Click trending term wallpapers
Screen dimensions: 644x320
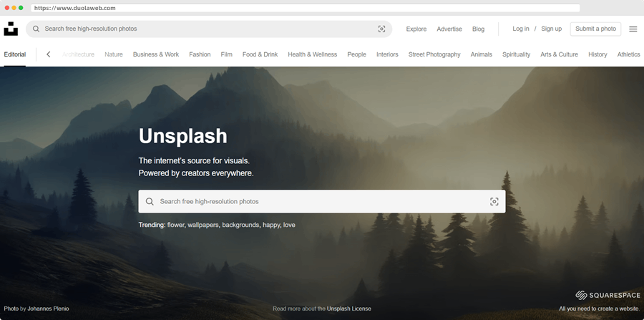pyautogui.click(x=203, y=225)
